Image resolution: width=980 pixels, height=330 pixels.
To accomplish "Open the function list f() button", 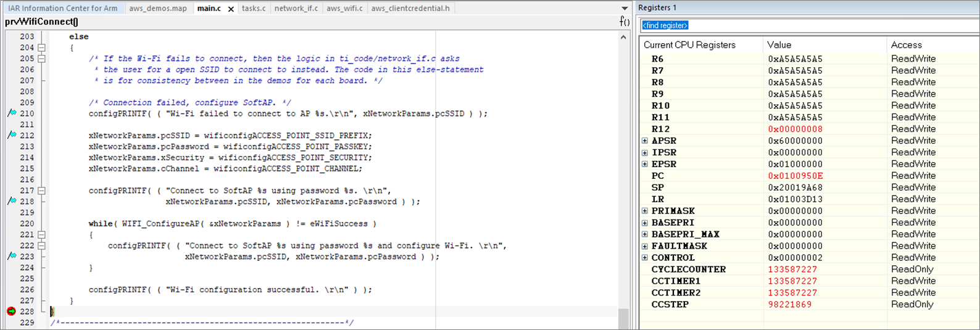I will pos(625,22).
